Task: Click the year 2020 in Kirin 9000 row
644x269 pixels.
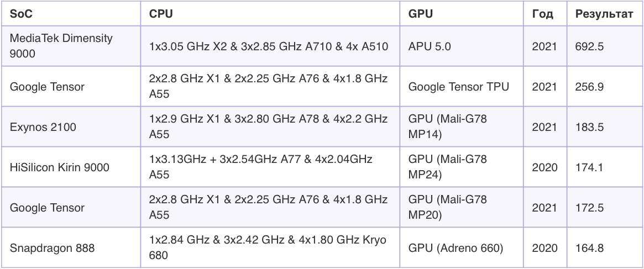Action: pos(544,167)
